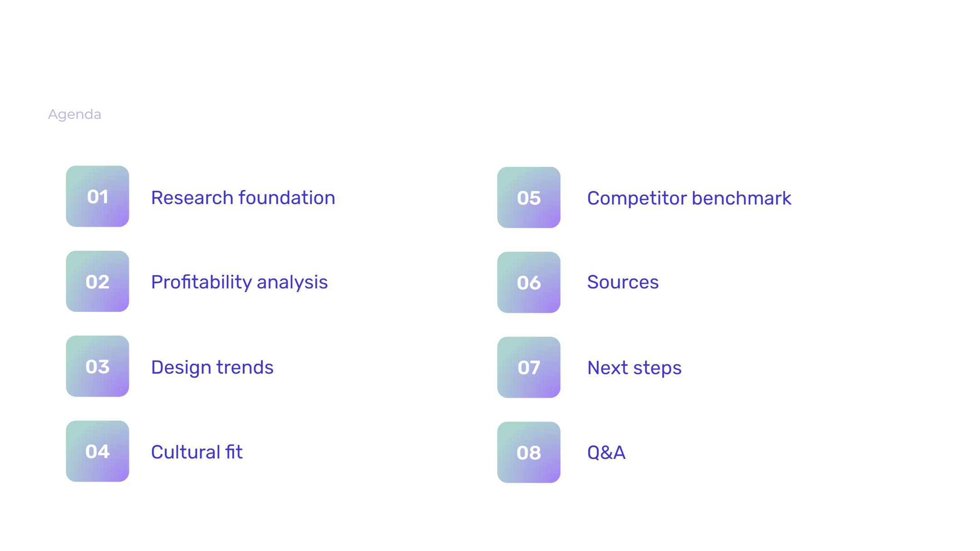The height and width of the screenshot is (551, 980).
Task: Select the 04 gradient number badge
Action: (98, 451)
